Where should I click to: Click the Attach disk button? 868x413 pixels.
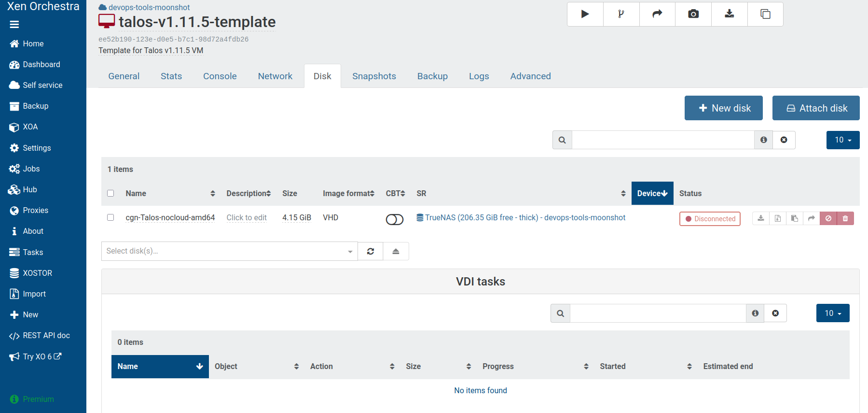point(816,108)
